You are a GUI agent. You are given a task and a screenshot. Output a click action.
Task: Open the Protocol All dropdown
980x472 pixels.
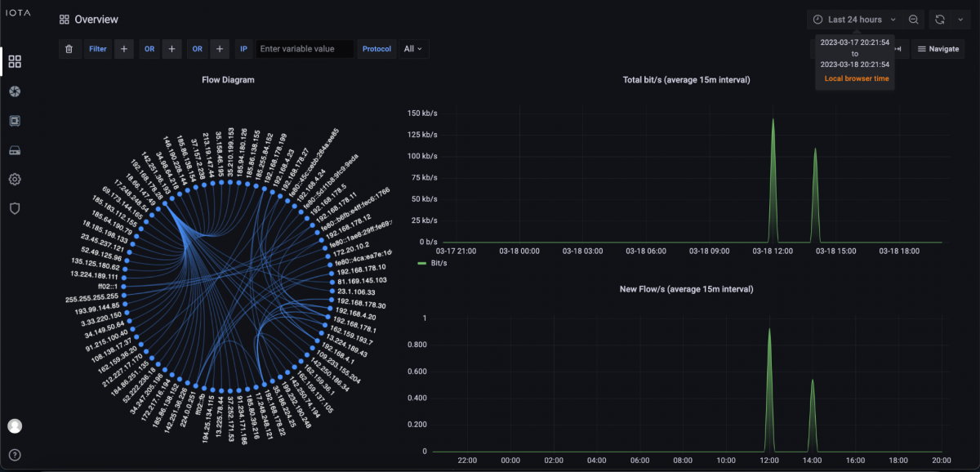413,49
